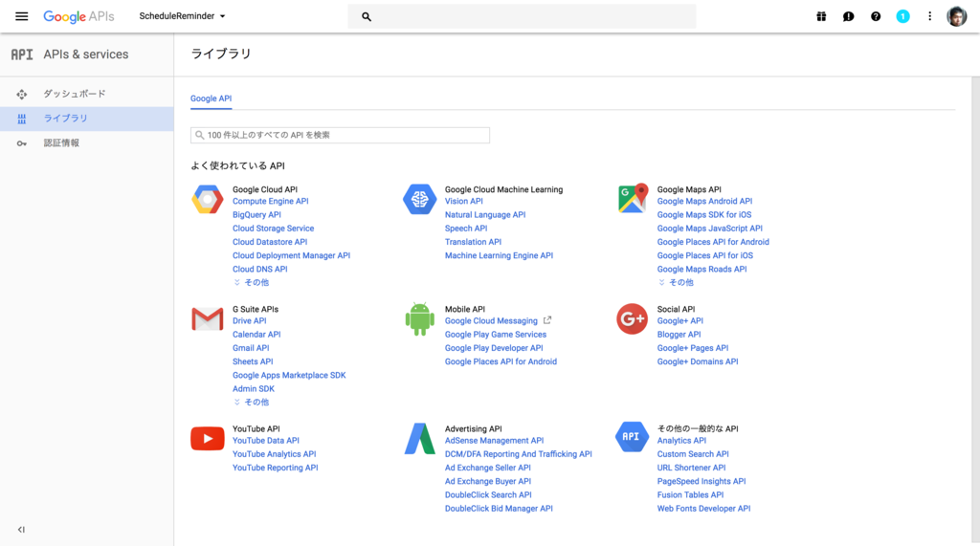The height and width of the screenshot is (546, 980).
Task: Click the top header search field
Action: (522, 16)
